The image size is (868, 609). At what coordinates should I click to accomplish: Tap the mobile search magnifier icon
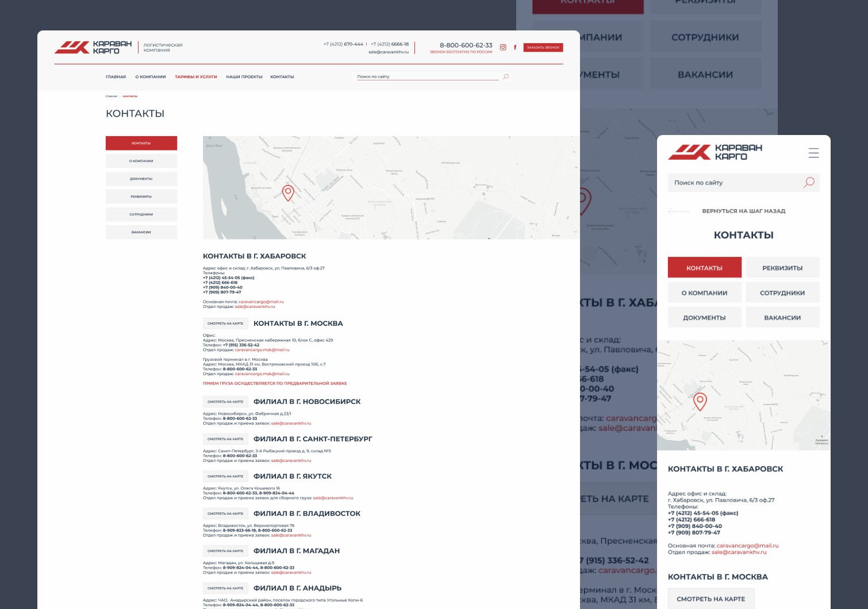[x=809, y=183]
